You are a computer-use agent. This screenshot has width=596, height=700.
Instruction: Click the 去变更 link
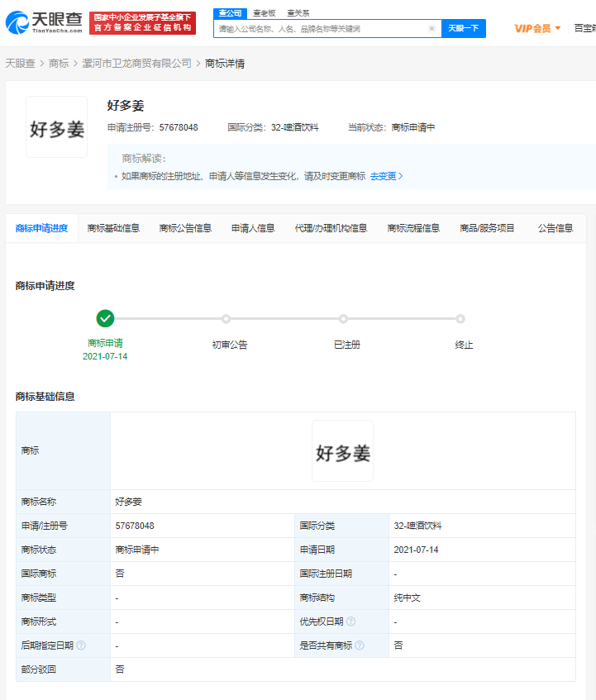(x=386, y=176)
